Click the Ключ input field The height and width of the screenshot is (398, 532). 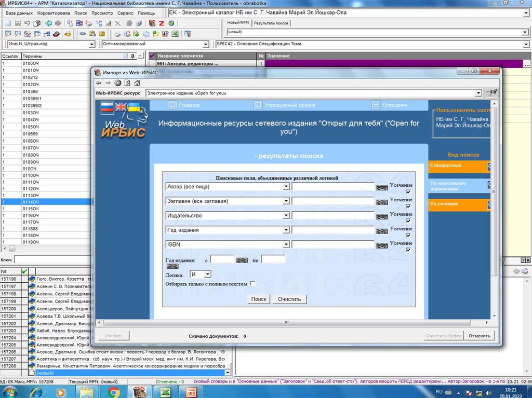(52, 259)
